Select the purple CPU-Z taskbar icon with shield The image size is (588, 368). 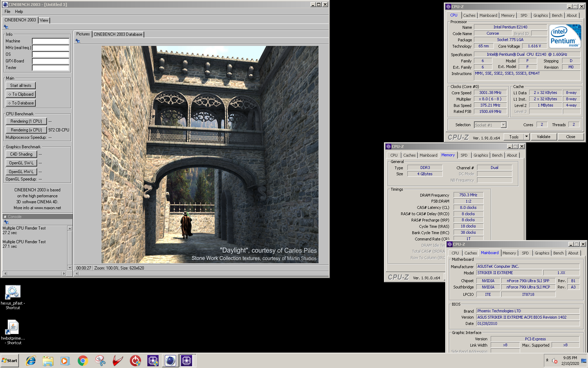point(153,361)
